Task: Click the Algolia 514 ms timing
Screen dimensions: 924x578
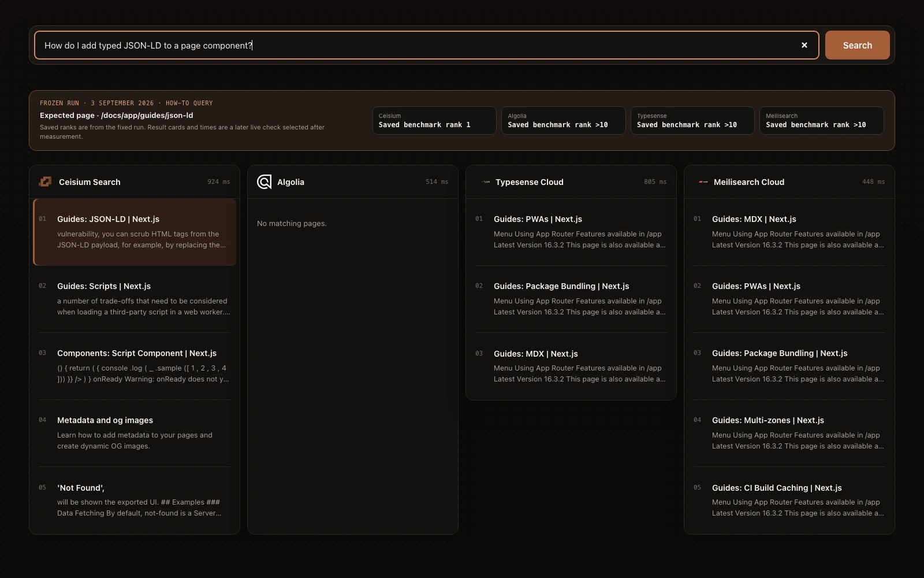Action: click(x=437, y=181)
